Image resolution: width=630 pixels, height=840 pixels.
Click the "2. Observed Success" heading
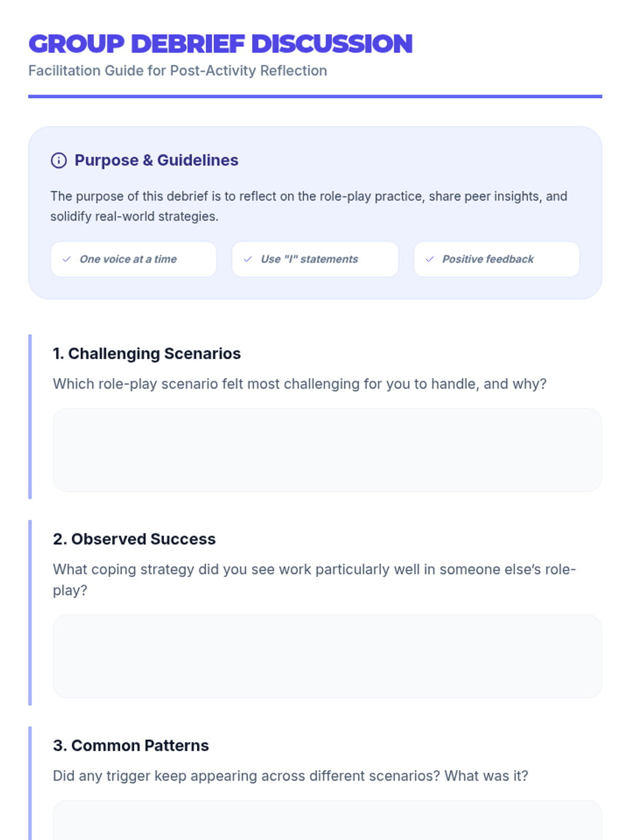(134, 539)
